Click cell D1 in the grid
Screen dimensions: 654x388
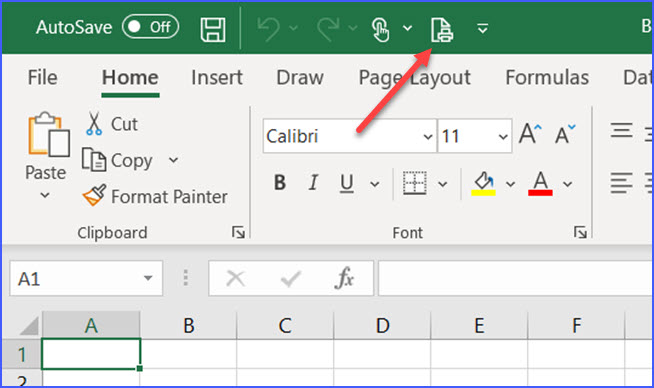382,354
